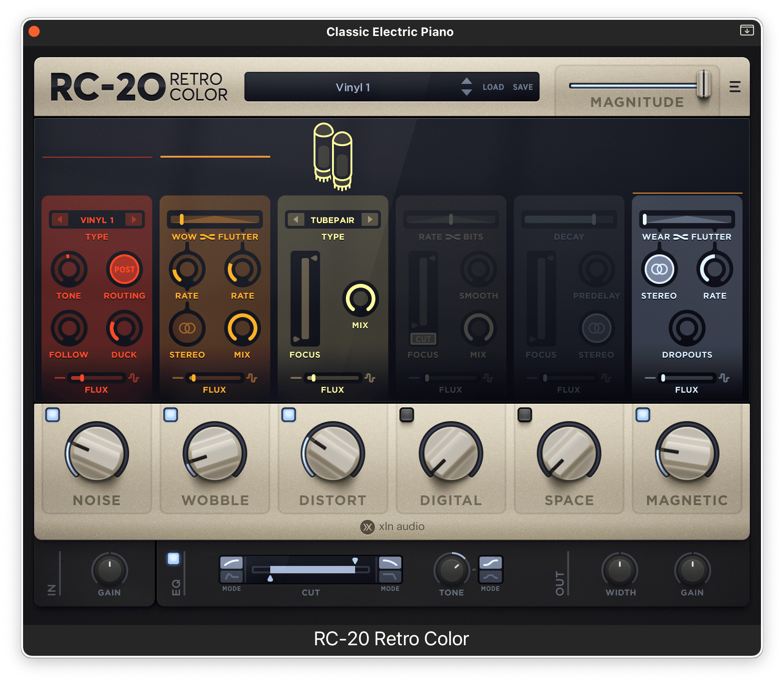Click the Wobble Mix knob
The image size is (784, 683).
pos(242,328)
